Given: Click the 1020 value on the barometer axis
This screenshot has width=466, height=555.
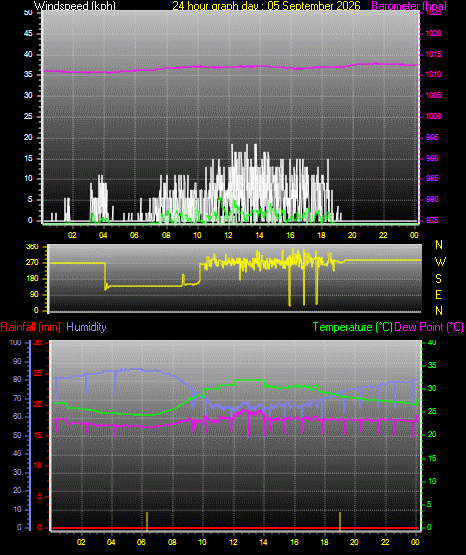Looking at the screenshot, I should pyautogui.click(x=433, y=33).
